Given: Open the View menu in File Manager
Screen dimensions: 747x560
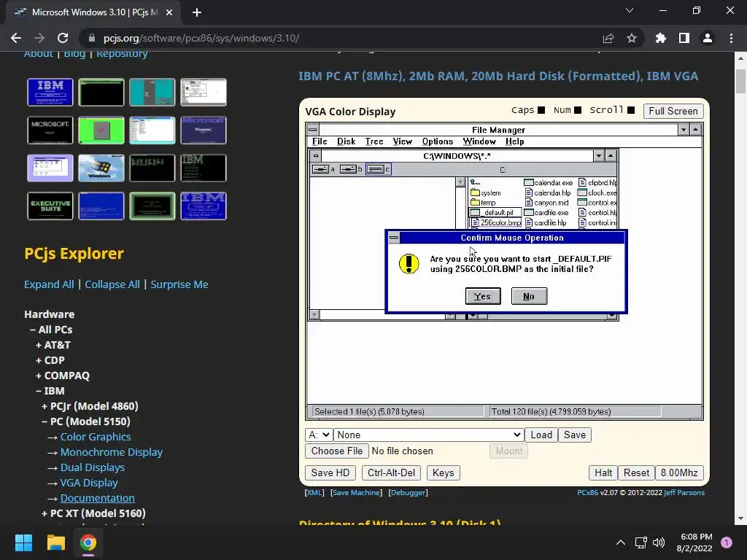Looking at the screenshot, I should click(x=403, y=141).
